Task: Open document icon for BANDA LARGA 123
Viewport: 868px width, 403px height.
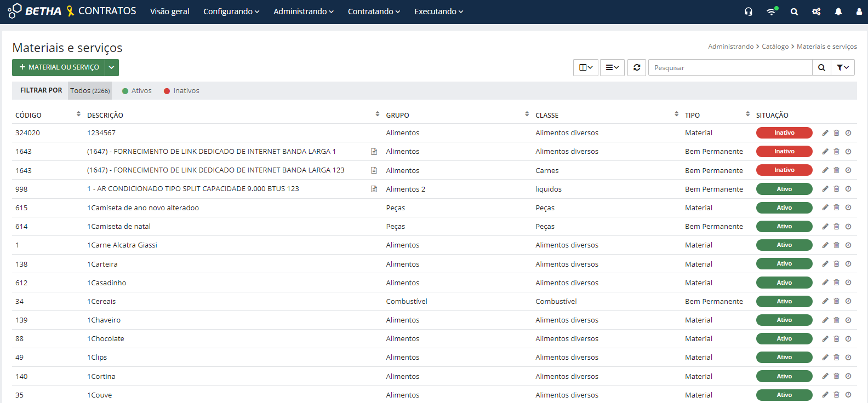Action: (374, 170)
